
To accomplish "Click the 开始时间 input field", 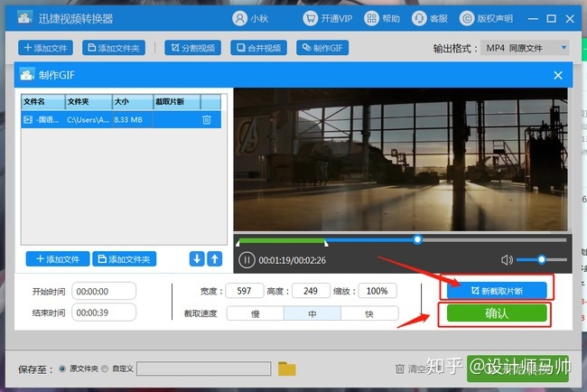I will tap(104, 291).
